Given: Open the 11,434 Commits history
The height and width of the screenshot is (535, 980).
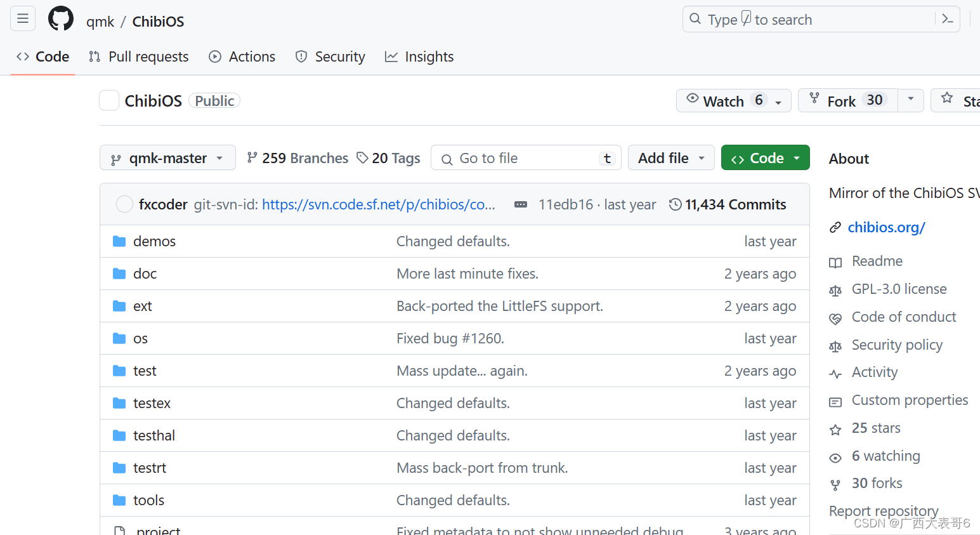Looking at the screenshot, I should [728, 204].
